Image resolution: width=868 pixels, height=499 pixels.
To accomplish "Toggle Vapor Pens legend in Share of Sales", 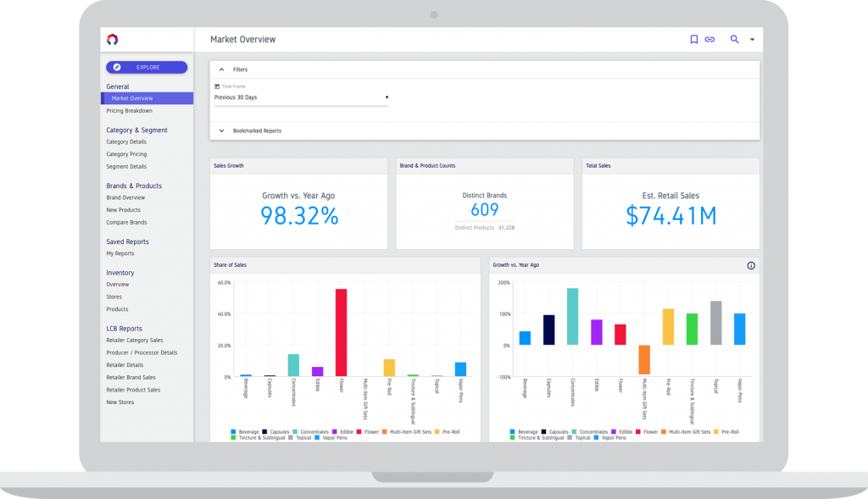I will (326, 438).
